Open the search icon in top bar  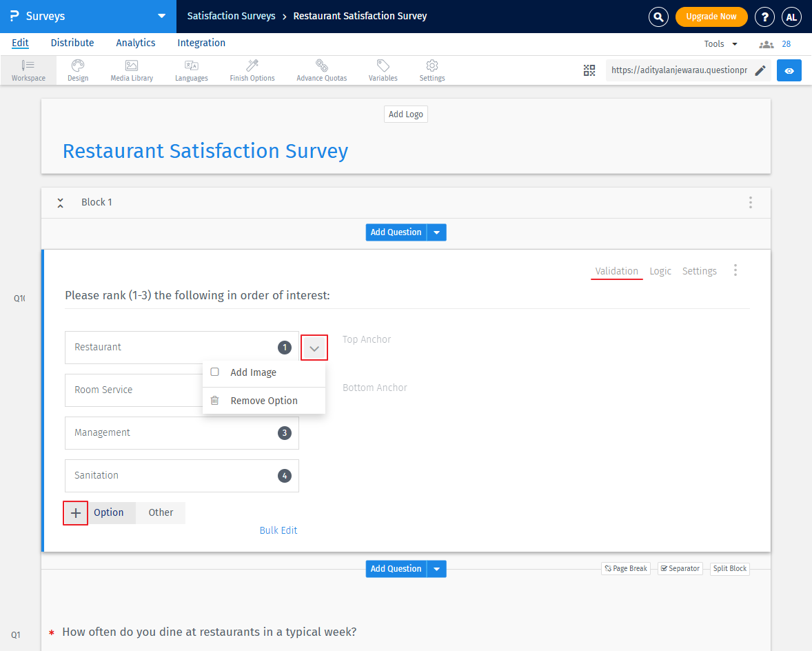(x=658, y=17)
